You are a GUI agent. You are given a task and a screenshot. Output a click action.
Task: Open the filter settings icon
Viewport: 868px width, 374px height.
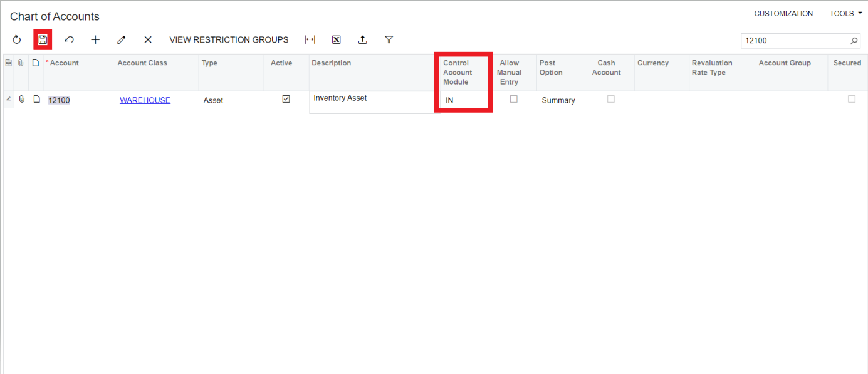tap(389, 39)
